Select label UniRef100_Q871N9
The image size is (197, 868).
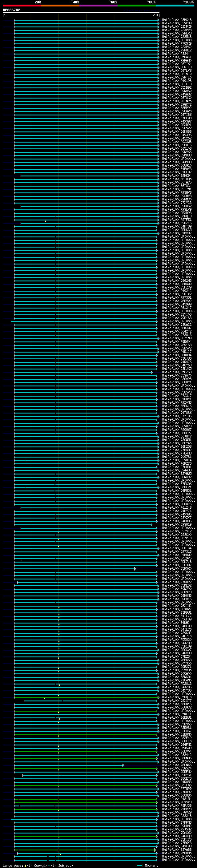[x=177, y=338]
